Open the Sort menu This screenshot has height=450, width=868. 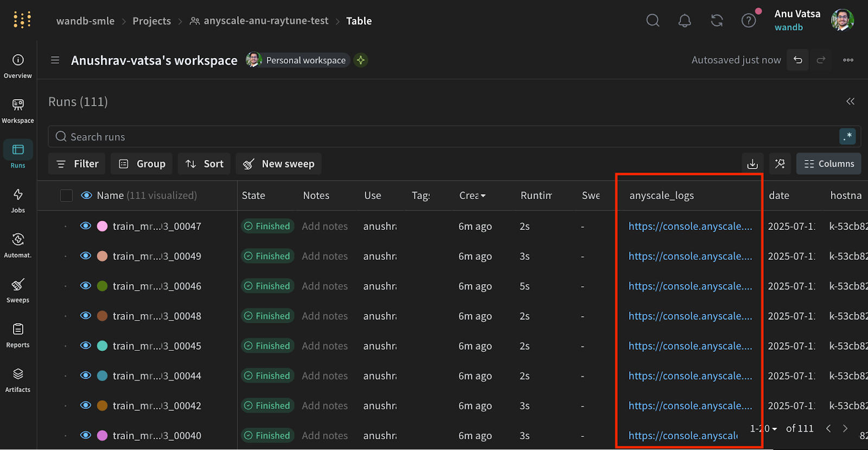point(204,164)
